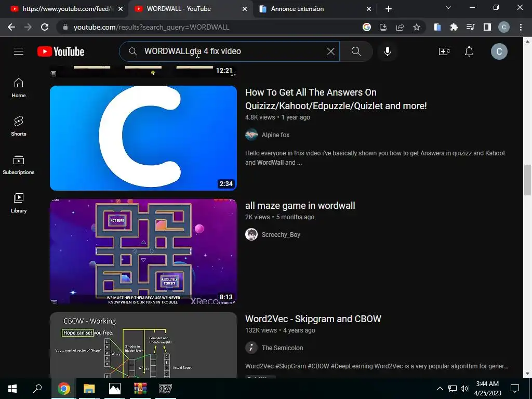
Task: Open Library in the sidebar
Action: 19,203
